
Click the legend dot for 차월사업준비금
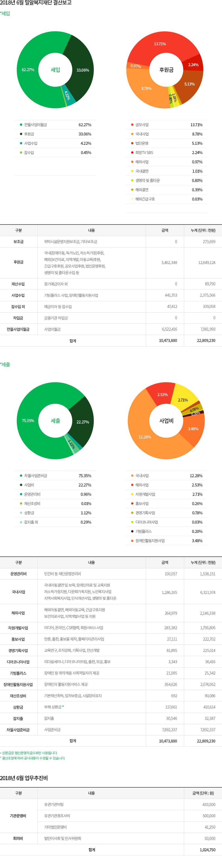click(x=21, y=475)
